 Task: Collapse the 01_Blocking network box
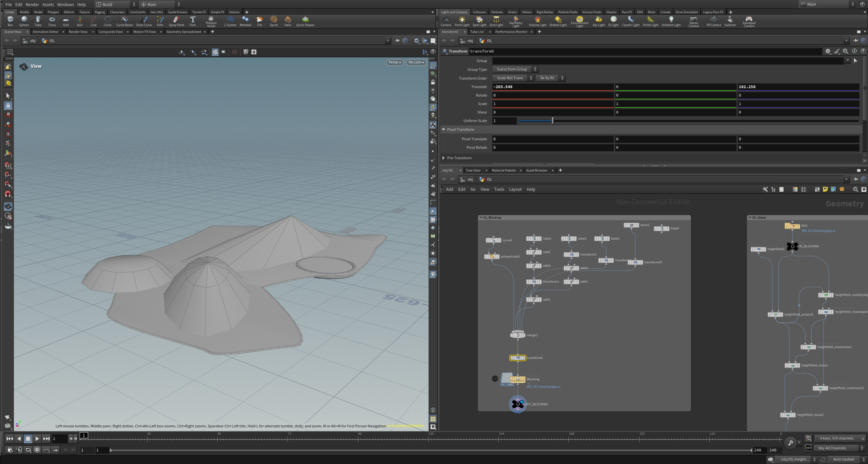pos(481,218)
